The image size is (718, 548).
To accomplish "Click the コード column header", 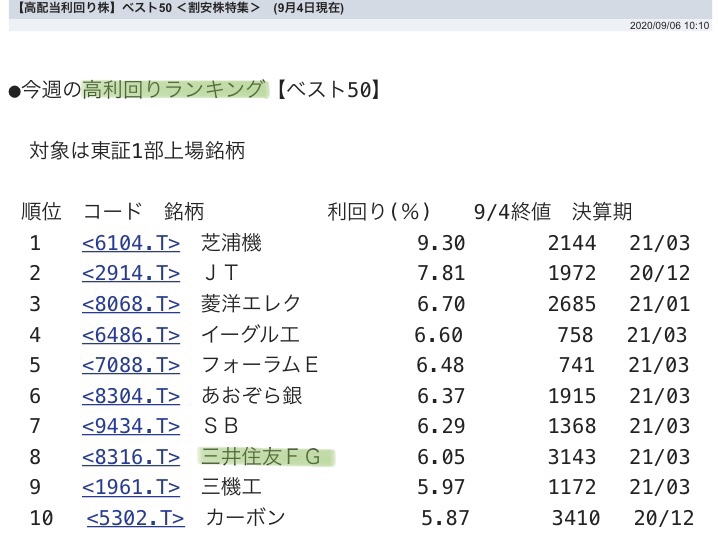I will [113, 212].
